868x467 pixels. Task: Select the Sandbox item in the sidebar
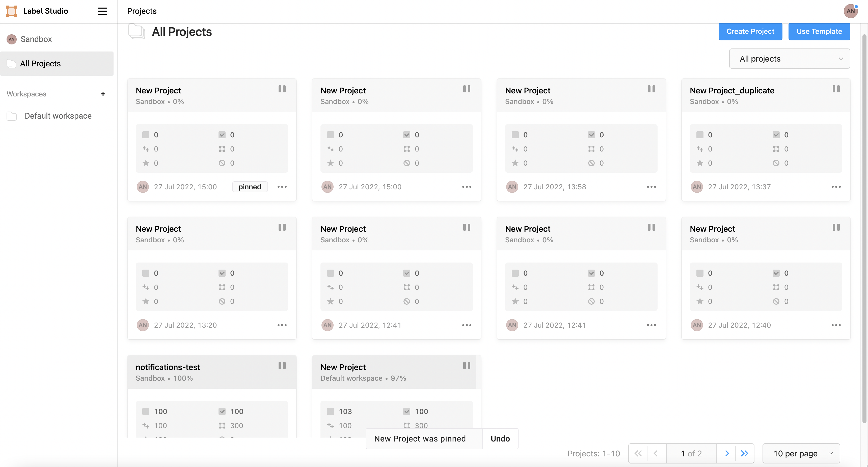point(36,39)
